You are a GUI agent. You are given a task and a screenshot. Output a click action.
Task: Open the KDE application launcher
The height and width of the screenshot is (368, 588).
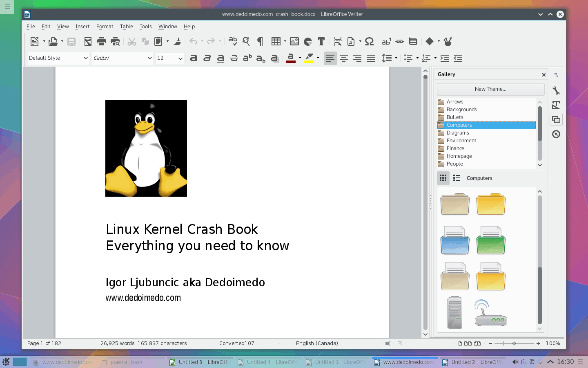tap(6, 362)
